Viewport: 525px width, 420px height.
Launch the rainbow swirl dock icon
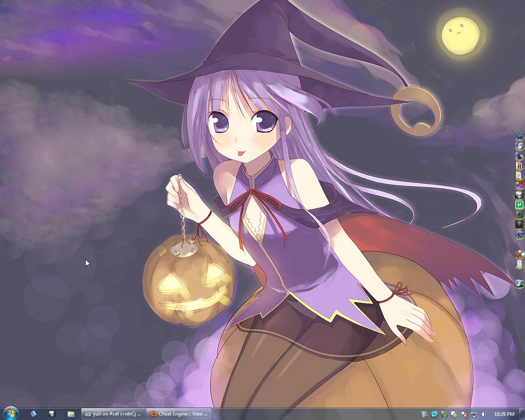click(x=520, y=185)
